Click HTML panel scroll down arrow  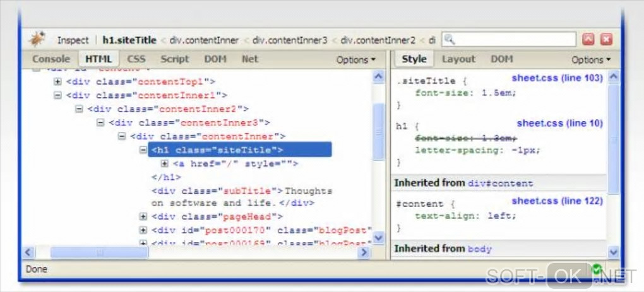(378, 238)
